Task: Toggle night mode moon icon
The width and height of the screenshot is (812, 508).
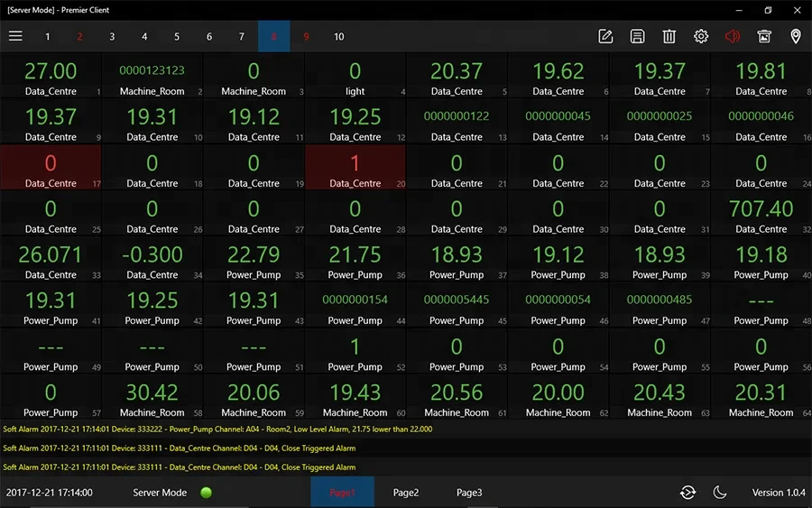Action: [x=720, y=492]
